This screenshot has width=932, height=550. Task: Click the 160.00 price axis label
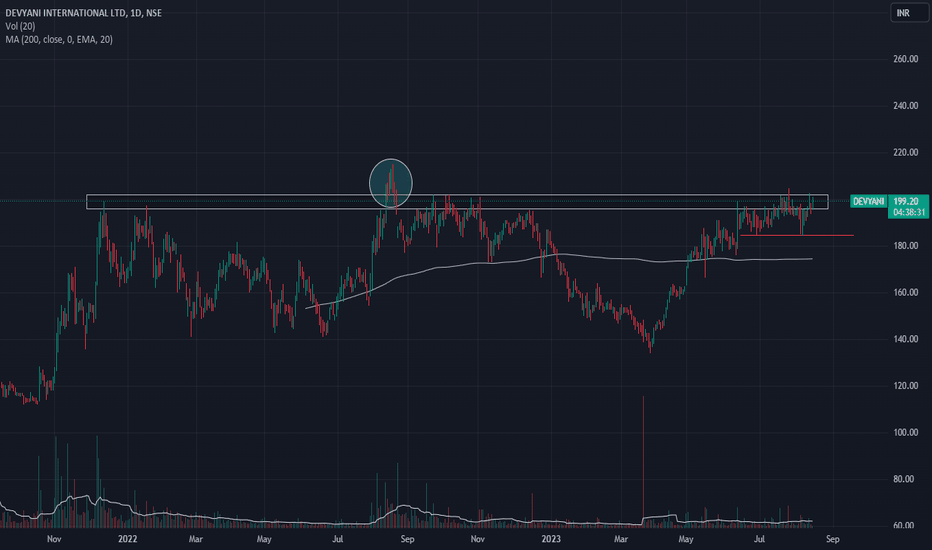905,293
